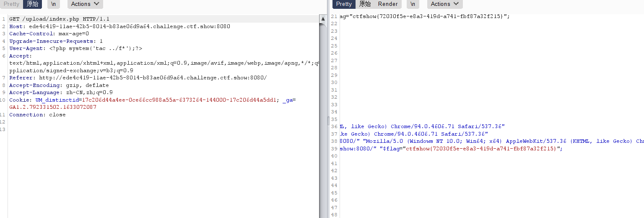644x218 pixels.
Task: Click the Host header line
Action: (x=119, y=26)
